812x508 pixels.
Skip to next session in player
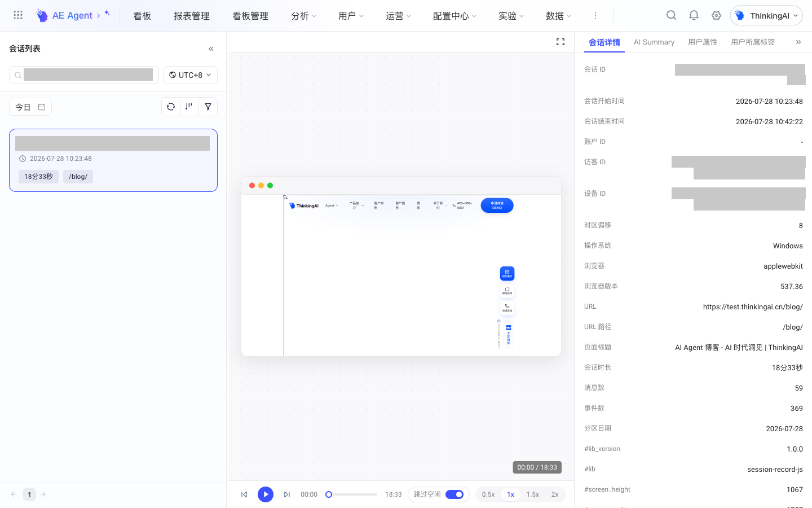coord(287,494)
